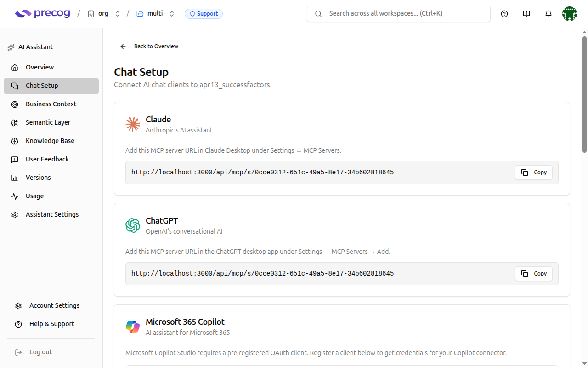Open Account Settings
Image resolution: width=588 pixels, height=368 pixels.
pyautogui.click(x=51, y=305)
